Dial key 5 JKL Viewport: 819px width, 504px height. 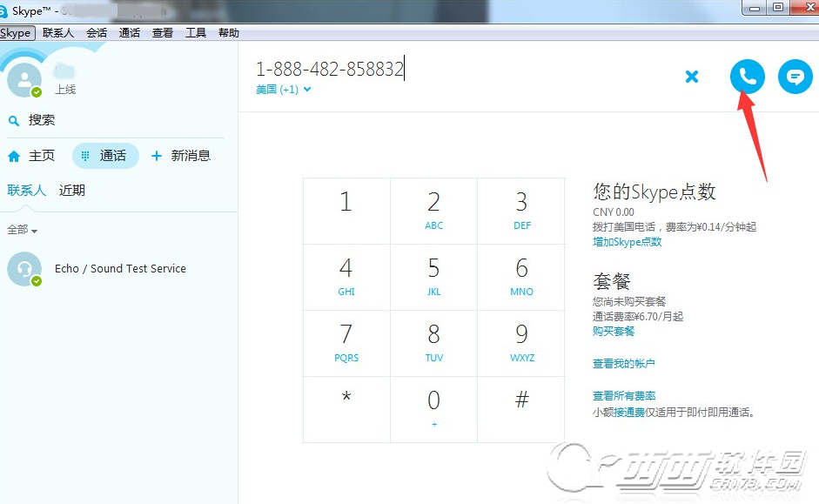tap(433, 278)
